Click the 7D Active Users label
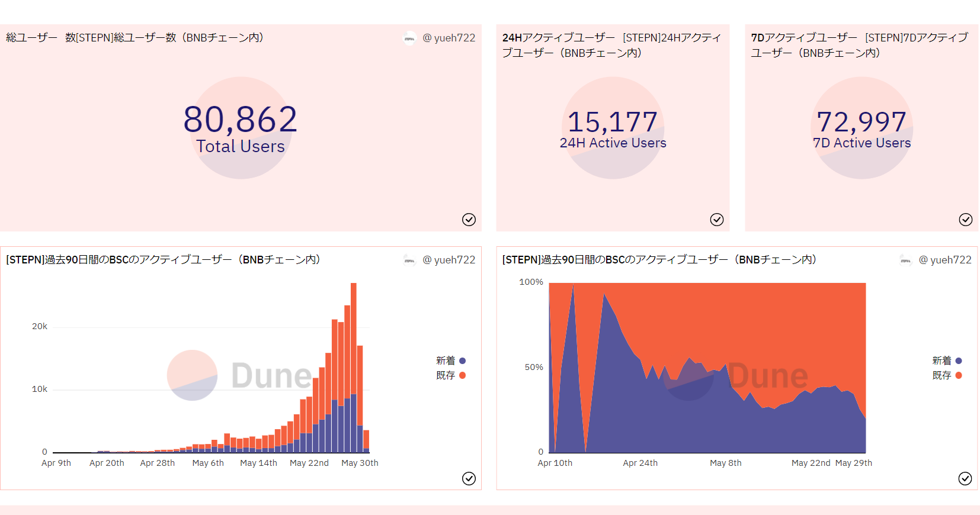 pyautogui.click(x=862, y=143)
